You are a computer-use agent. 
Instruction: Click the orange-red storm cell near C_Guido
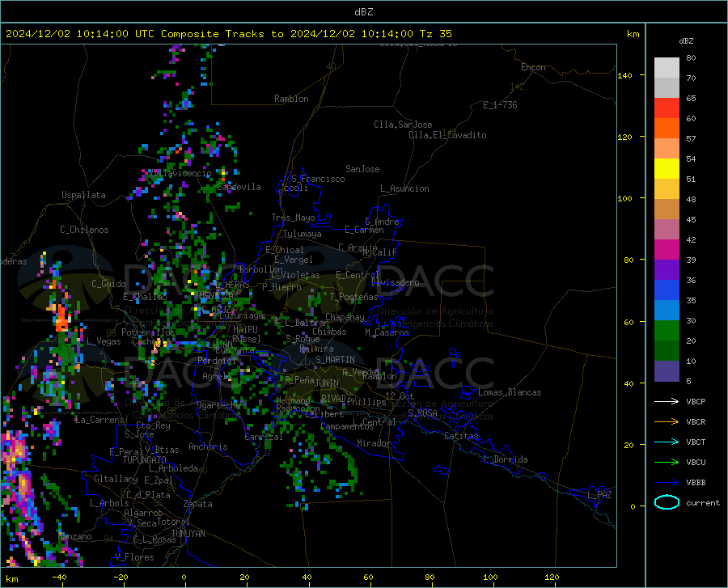point(61,320)
